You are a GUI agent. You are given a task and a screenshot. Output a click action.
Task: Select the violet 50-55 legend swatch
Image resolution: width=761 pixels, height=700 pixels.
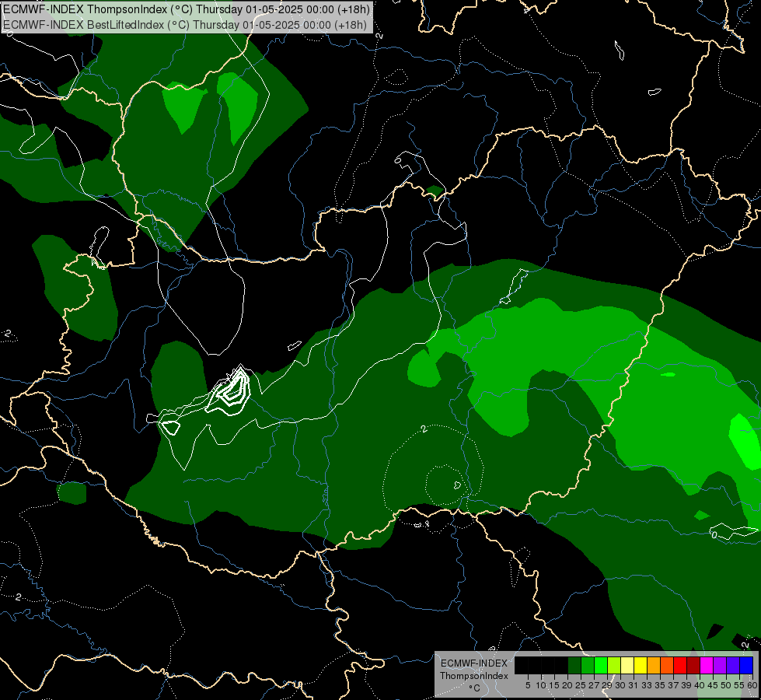[x=733, y=665]
